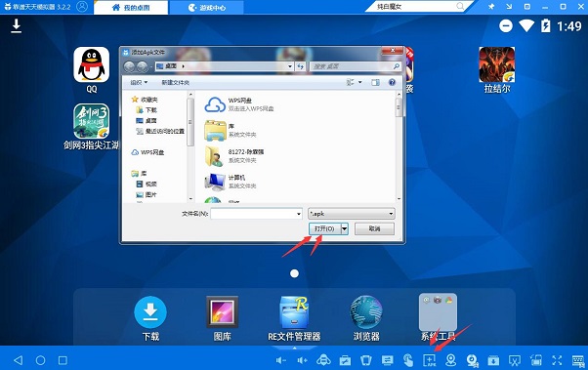Select the 81272 user folder in file list
588x370 pixels.
(x=234, y=156)
